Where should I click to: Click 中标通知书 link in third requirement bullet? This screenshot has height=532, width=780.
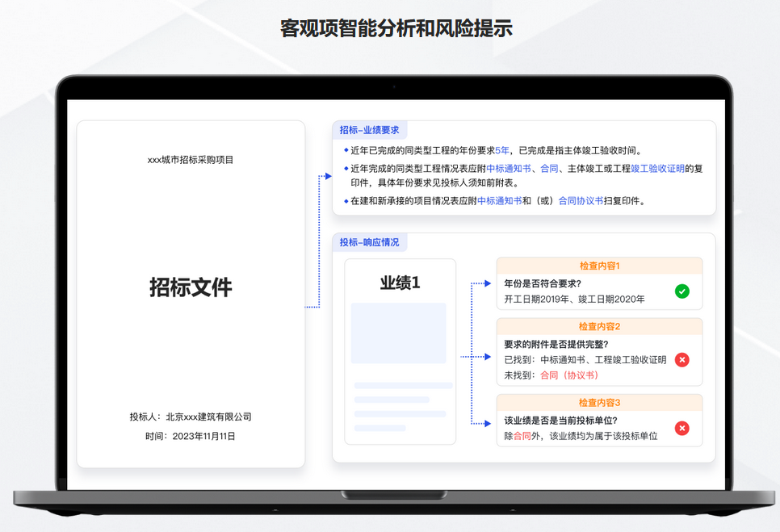(x=500, y=201)
